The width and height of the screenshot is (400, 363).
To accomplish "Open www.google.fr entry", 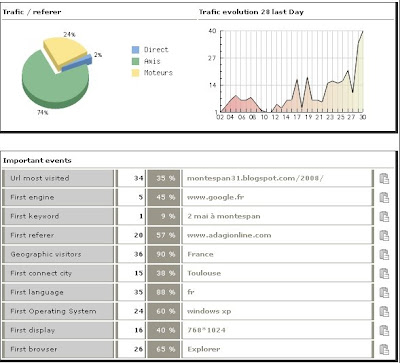I will click(215, 197).
